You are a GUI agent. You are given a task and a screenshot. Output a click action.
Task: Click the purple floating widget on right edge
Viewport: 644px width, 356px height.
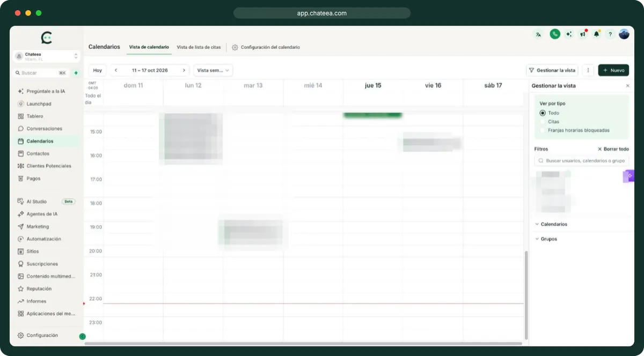pyautogui.click(x=628, y=176)
